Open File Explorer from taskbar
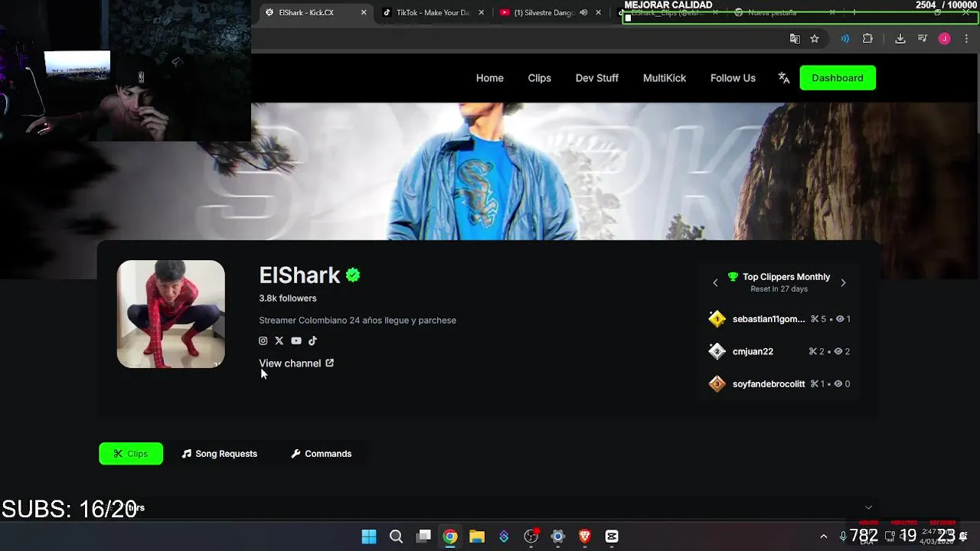The width and height of the screenshot is (980, 551). [477, 536]
